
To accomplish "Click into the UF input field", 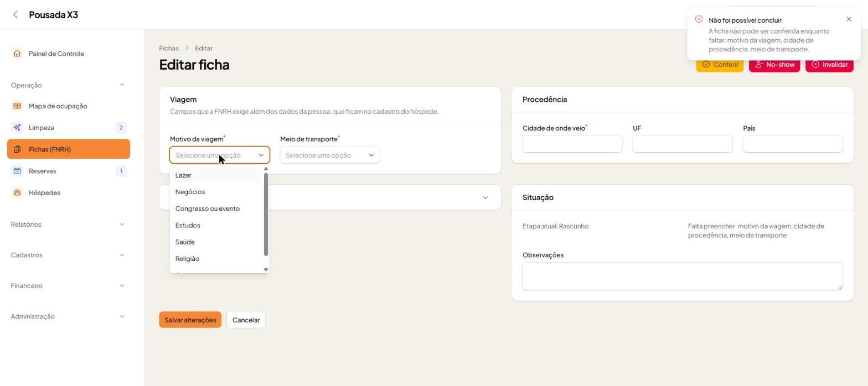I will (683, 144).
